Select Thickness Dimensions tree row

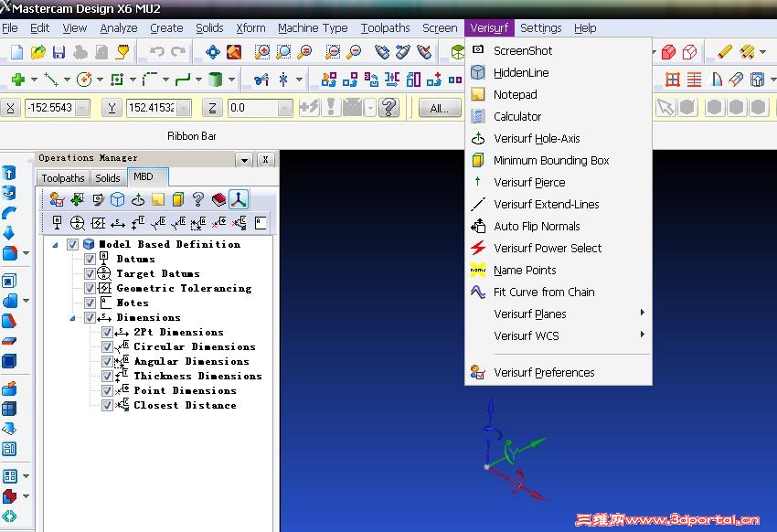tap(197, 376)
